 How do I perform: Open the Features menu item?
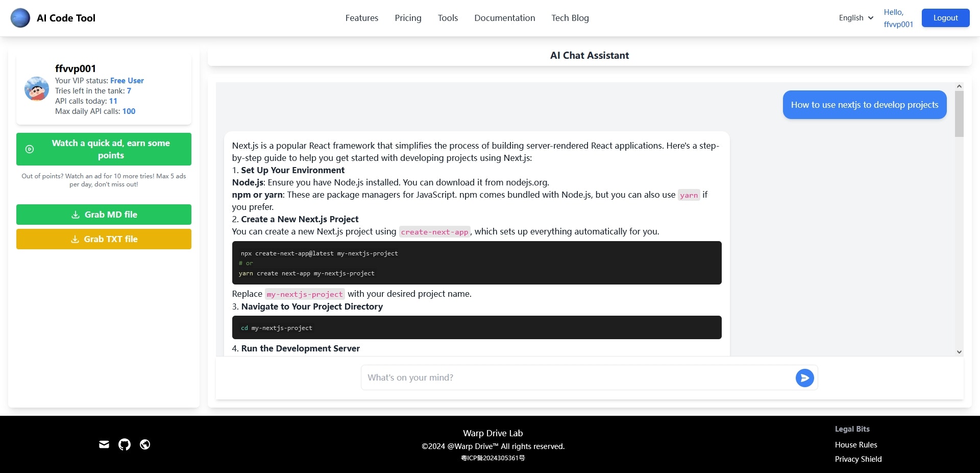tap(362, 18)
